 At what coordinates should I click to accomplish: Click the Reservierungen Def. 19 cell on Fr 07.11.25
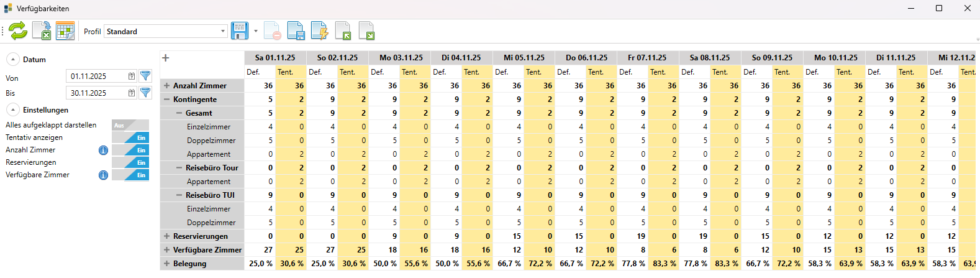[633, 236]
